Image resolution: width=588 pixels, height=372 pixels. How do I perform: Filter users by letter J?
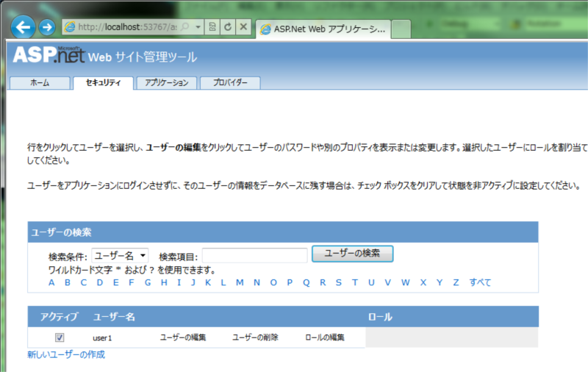[193, 282]
